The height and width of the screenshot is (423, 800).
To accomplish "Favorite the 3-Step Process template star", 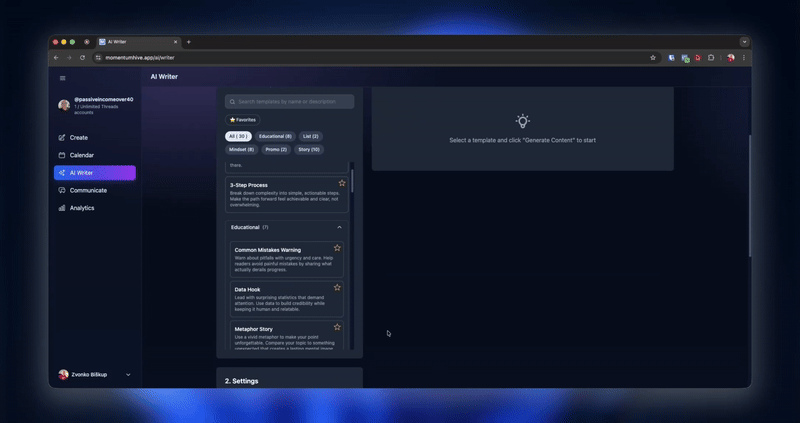I will point(342,183).
